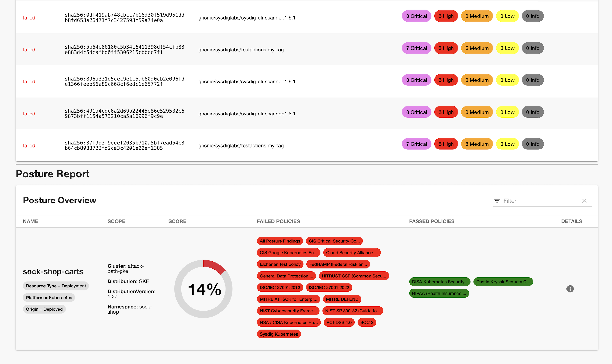Screen dimensions: 612x364
Task: Sort by NAME column header
Action: tap(31, 221)
